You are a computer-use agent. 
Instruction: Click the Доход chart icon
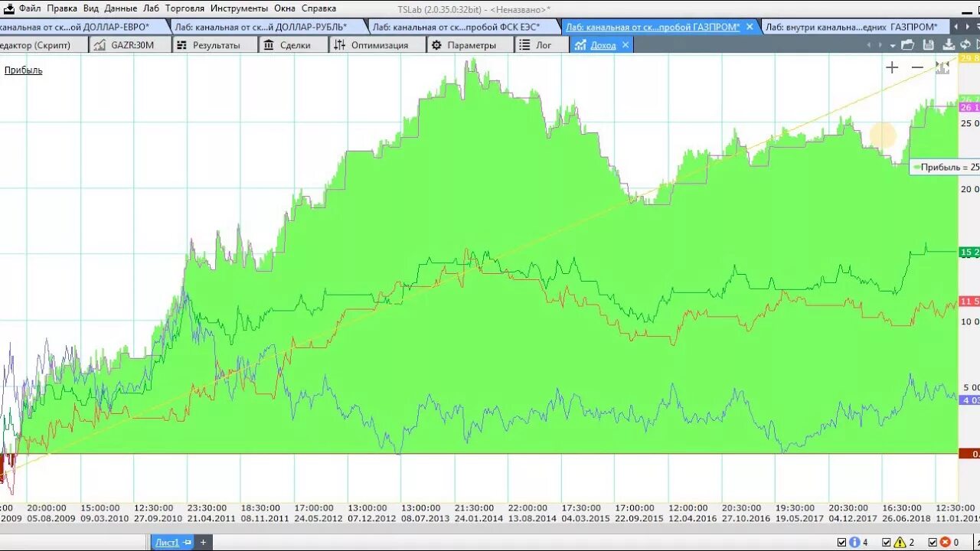tap(580, 45)
